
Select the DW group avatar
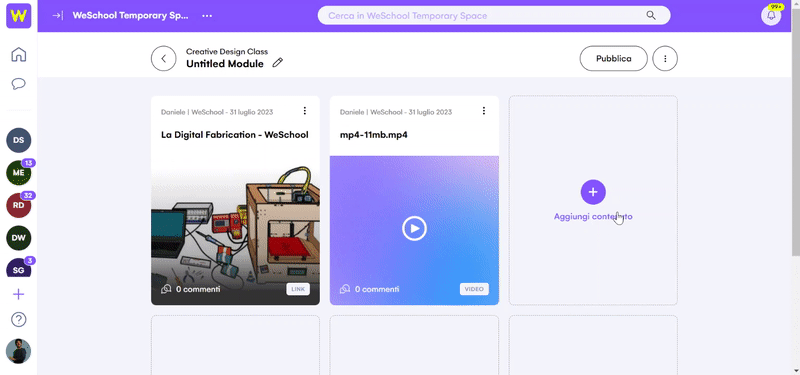pyautogui.click(x=18, y=238)
